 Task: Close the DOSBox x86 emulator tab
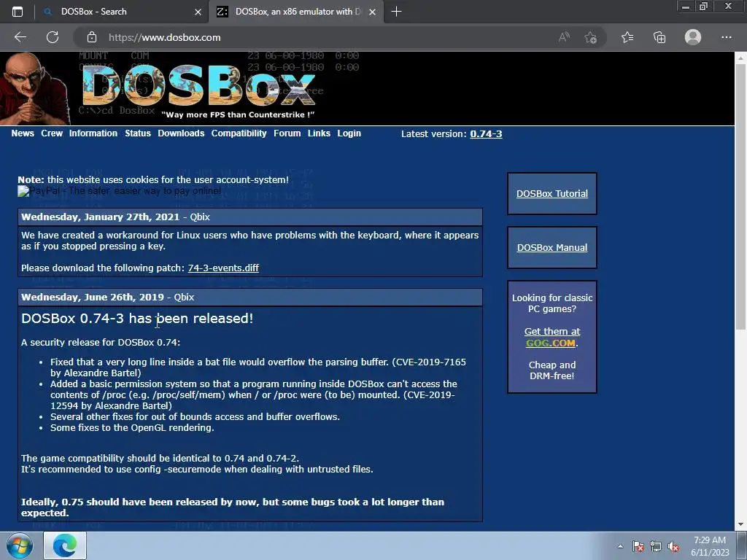[373, 12]
